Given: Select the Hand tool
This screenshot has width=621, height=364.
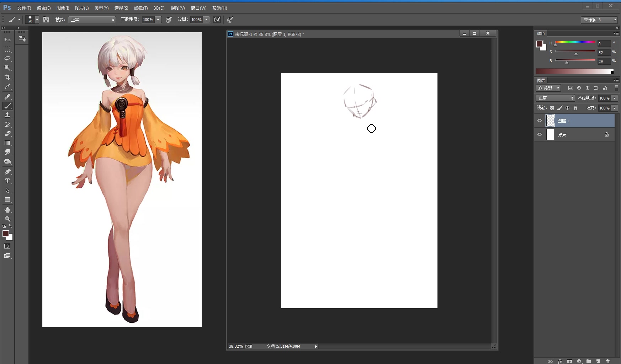Looking at the screenshot, I should coord(7,210).
